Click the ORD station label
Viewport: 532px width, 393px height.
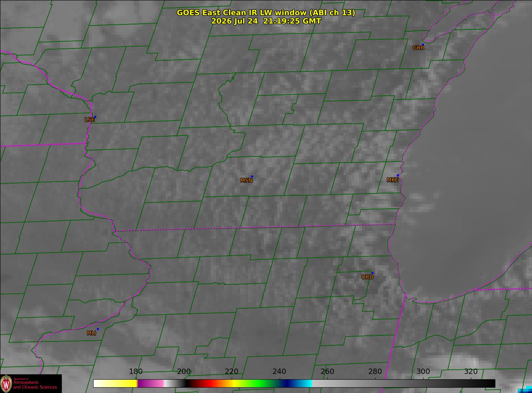click(367, 277)
